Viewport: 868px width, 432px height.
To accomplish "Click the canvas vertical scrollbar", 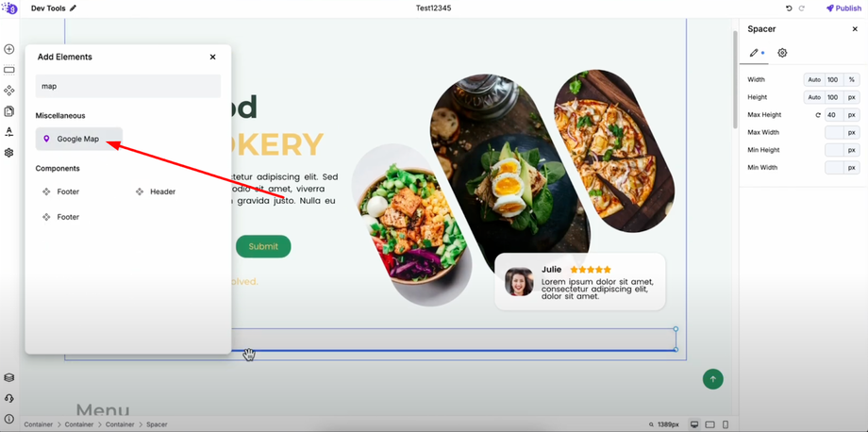I will pyautogui.click(x=735, y=80).
